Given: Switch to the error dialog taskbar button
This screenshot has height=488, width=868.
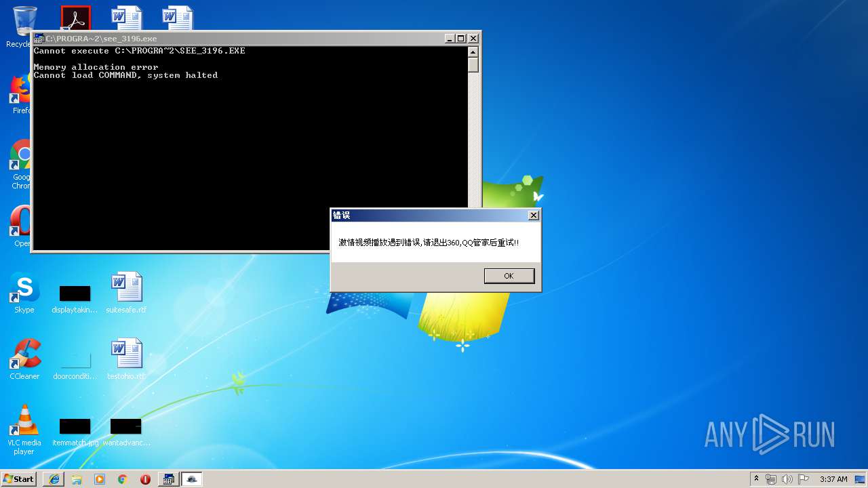Looking at the screenshot, I should pos(192,479).
